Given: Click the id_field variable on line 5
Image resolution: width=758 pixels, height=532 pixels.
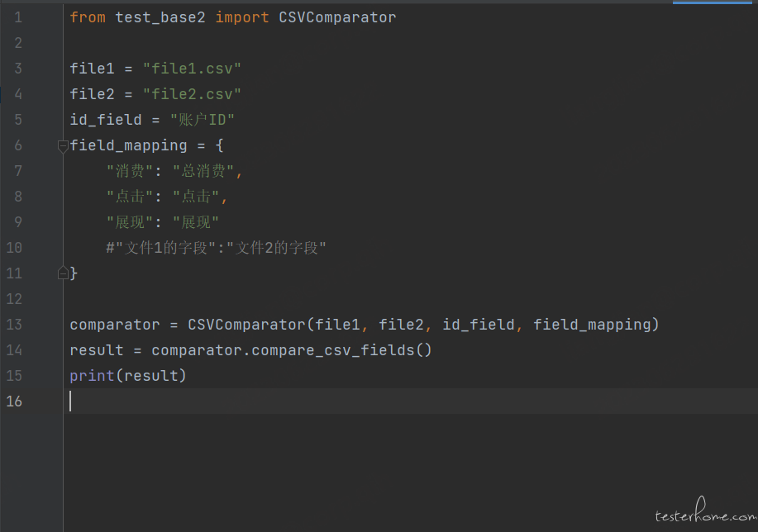Looking at the screenshot, I should click(105, 120).
